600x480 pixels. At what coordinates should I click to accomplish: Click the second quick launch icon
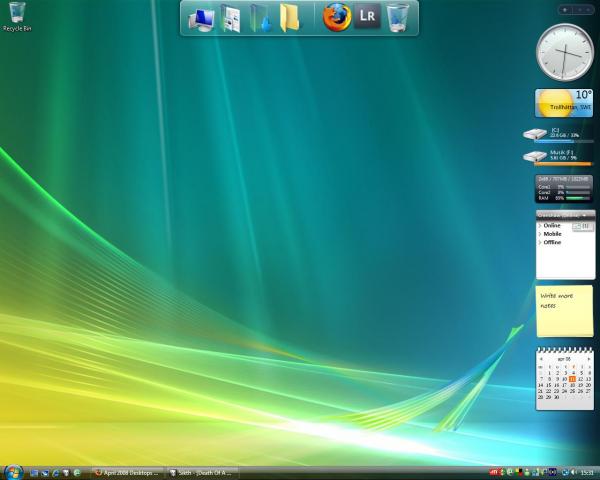[x=45, y=473]
